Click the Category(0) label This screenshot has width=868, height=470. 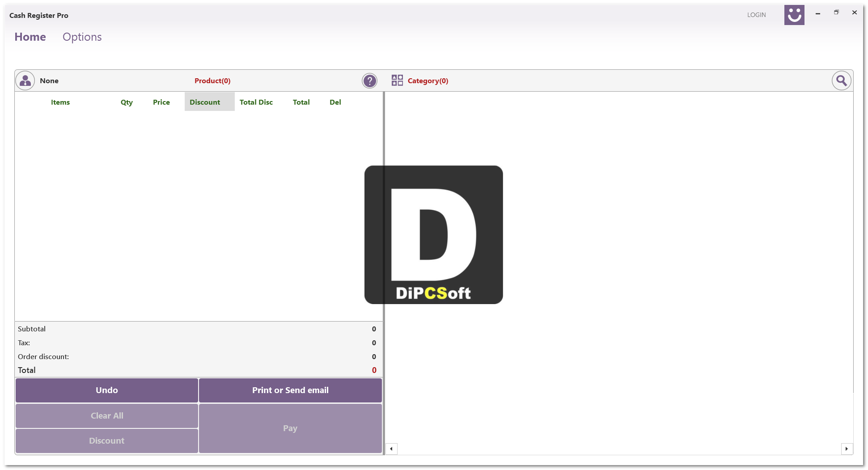(428, 81)
